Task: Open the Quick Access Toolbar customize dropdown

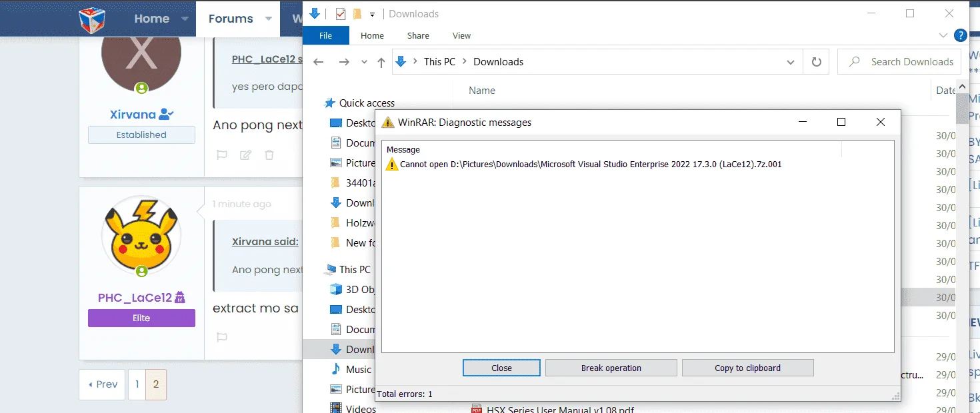Action: coord(373,14)
